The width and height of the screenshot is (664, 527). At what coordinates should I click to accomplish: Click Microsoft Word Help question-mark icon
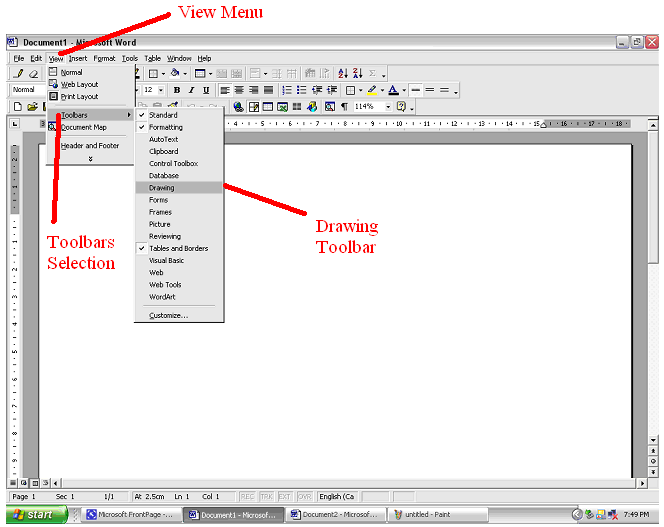pyautogui.click(x=401, y=107)
